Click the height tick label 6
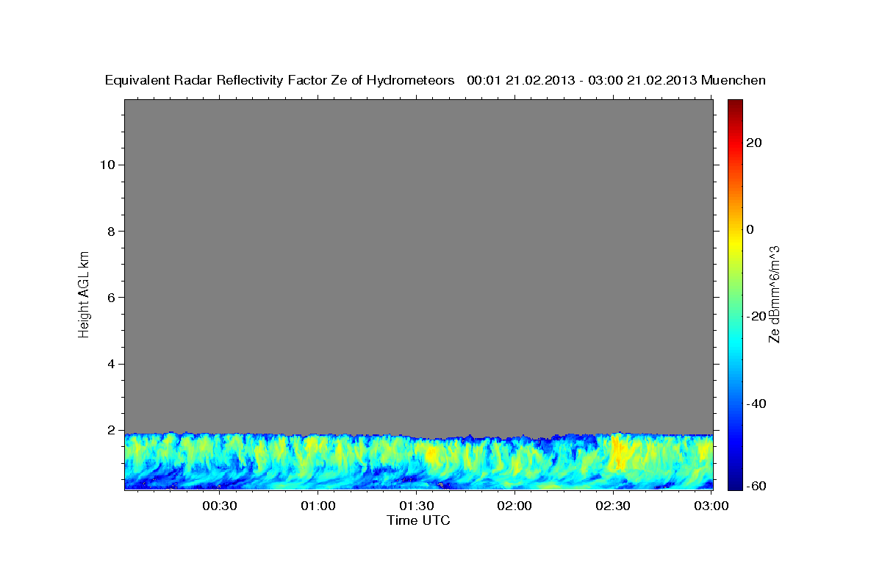882x588 pixels. pos(111,298)
